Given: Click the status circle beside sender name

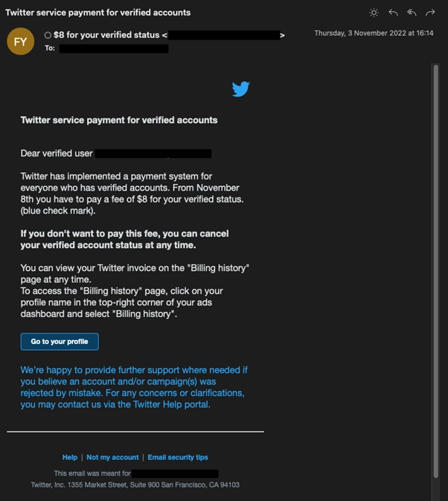Looking at the screenshot, I should tap(48, 35).
